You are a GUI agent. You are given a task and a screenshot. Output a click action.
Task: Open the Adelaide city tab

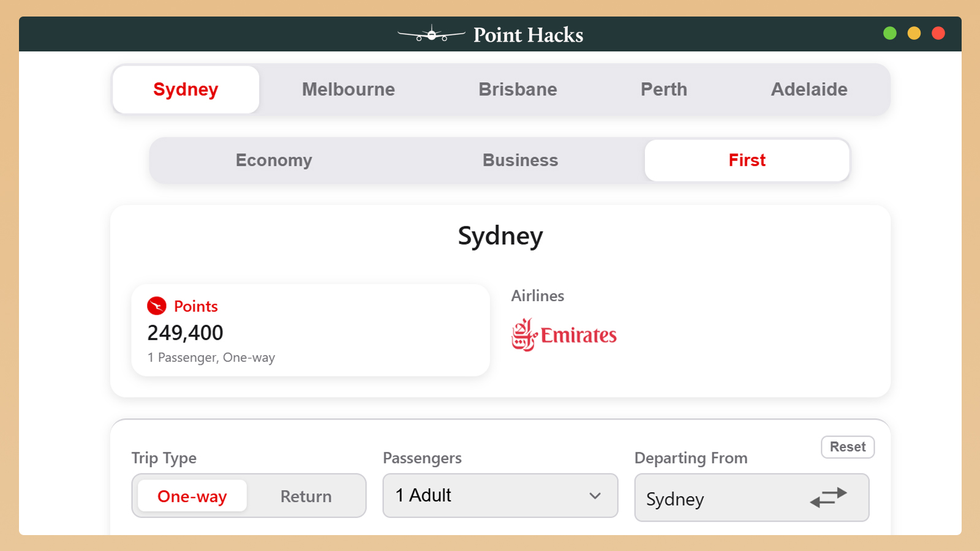809,89
